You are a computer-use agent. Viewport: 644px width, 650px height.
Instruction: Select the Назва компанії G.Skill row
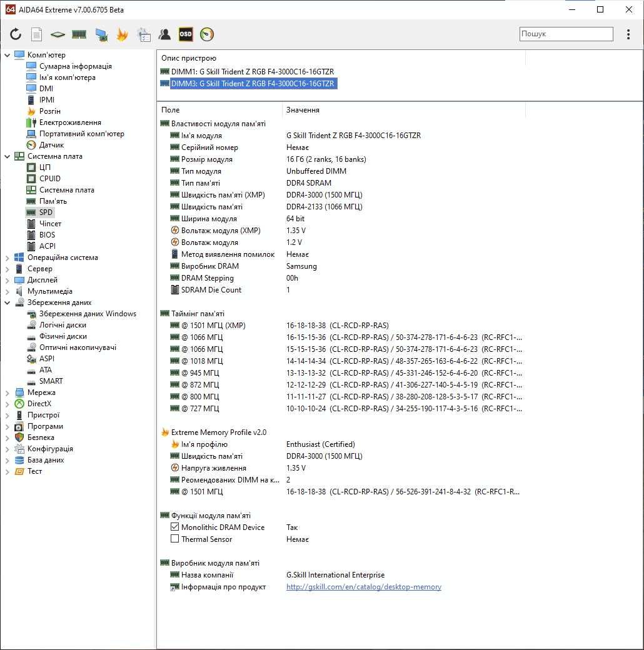(341, 574)
